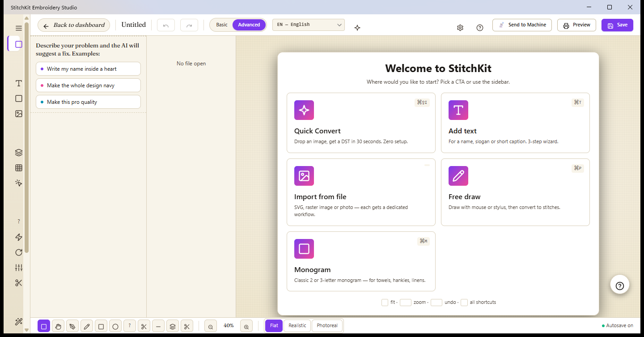This screenshot has width=644, height=337.
Task: Select Flat preview mode
Action: click(274, 325)
